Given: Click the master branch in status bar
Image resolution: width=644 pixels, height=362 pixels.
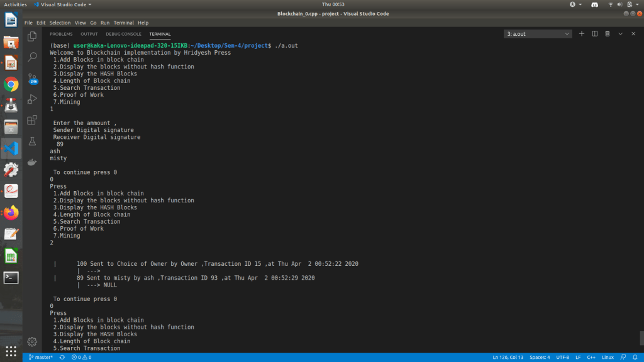Looking at the screenshot, I should click(x=41, y=357).
